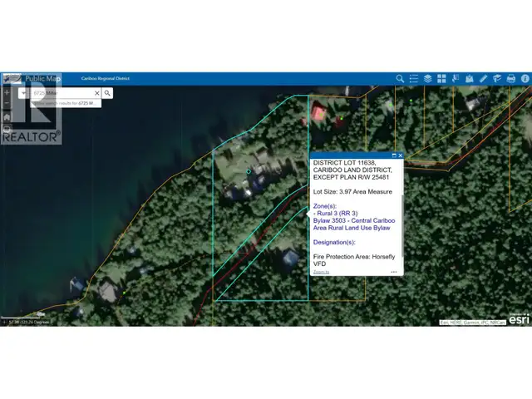Open the basemap gallery grid icon
The width and height of the screenshot is (532, 399).
point(441,79)
